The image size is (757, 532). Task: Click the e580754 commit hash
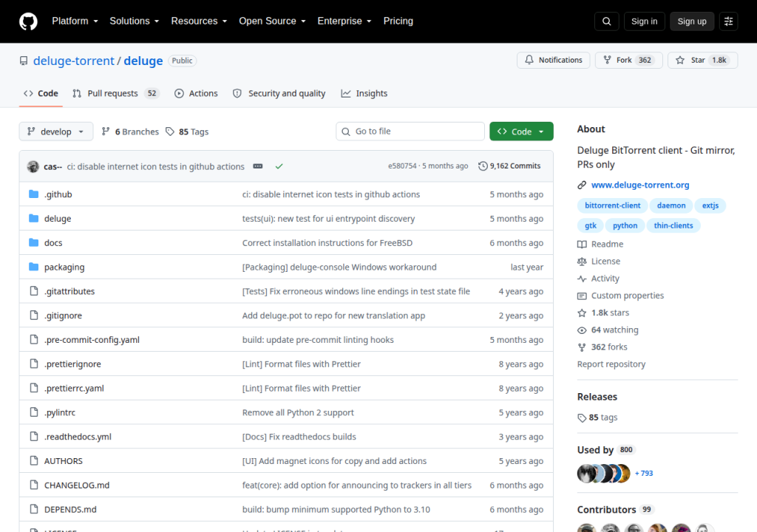point(402,166)
